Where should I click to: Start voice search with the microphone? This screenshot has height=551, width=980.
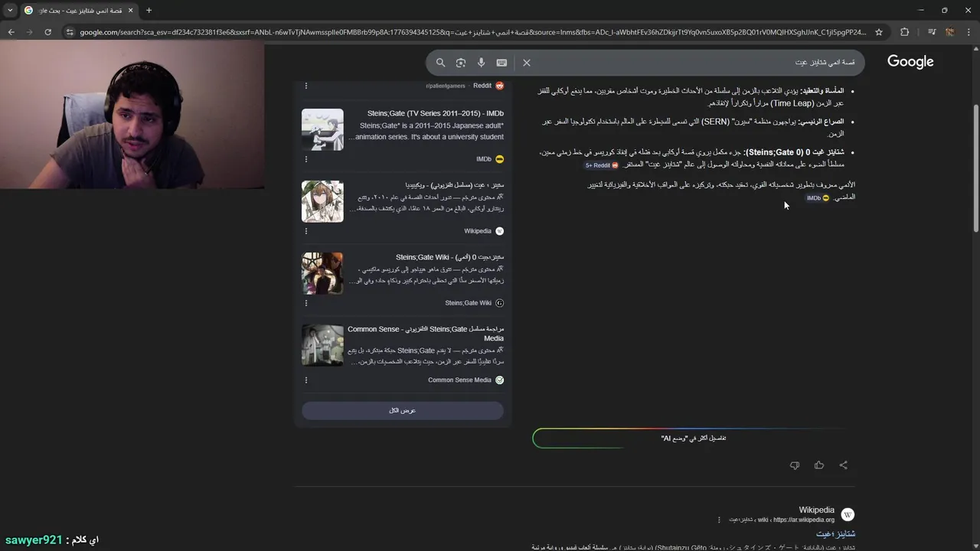(481, 63)
